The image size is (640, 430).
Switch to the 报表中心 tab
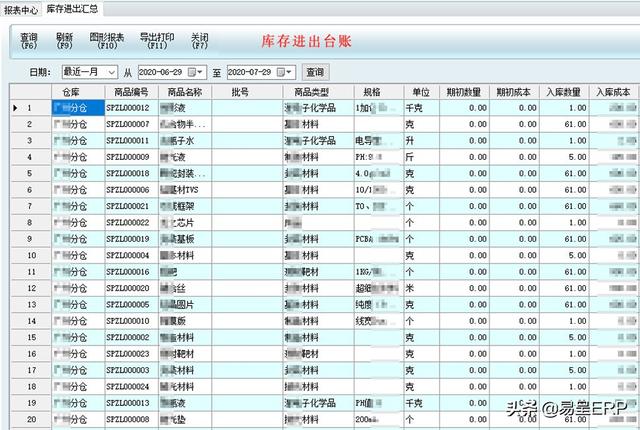coord(21,8)
